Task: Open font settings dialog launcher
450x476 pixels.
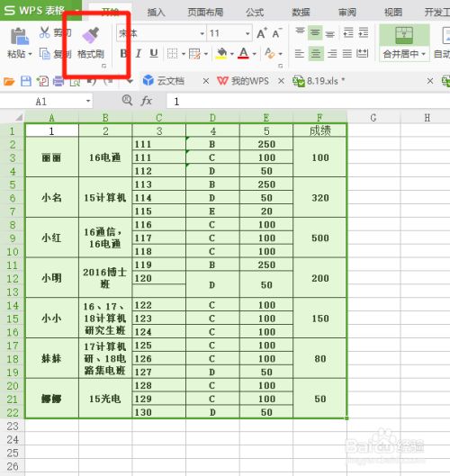Action: [280, 66]
